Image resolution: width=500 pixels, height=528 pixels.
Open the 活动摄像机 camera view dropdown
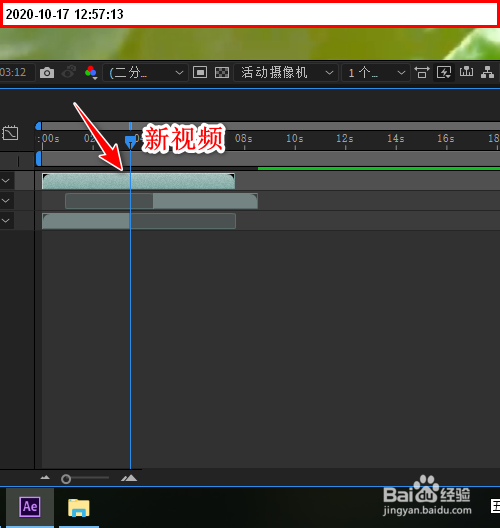(286, 73)
